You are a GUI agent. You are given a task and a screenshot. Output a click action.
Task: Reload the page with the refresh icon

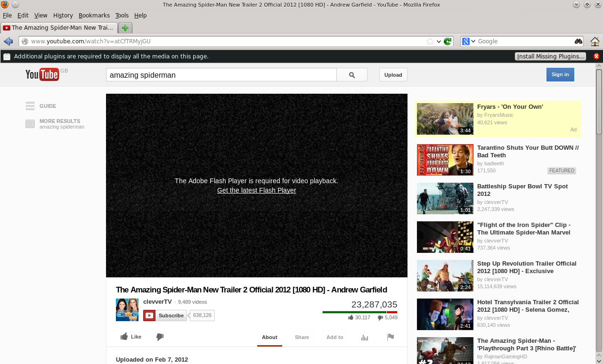pyautogui.click(x=448, y=41)
